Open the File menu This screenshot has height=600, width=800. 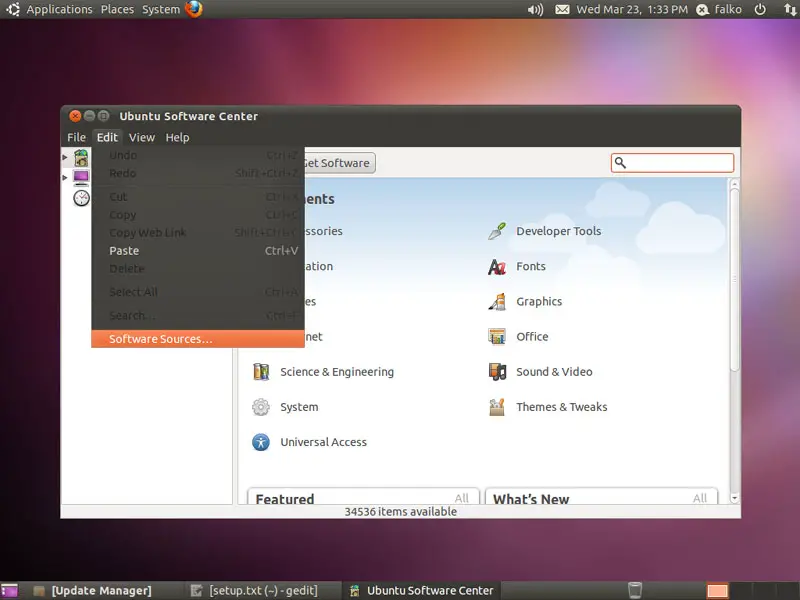click(77, 137)
